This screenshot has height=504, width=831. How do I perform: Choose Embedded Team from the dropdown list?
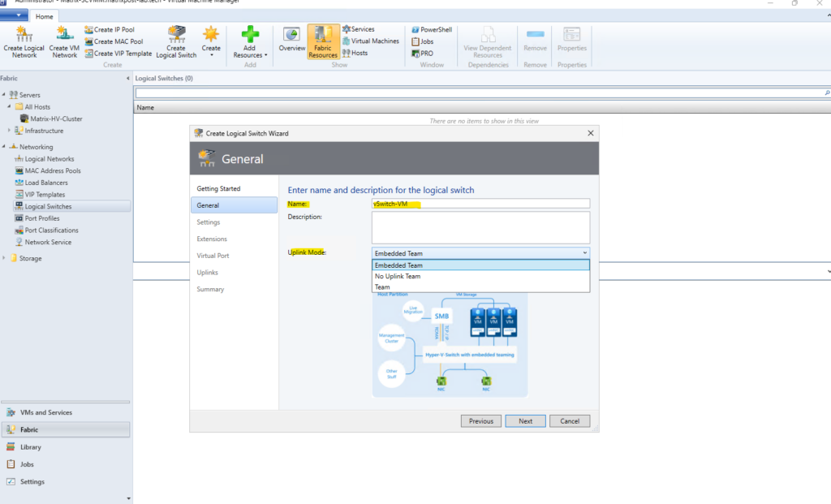[480, 265]
